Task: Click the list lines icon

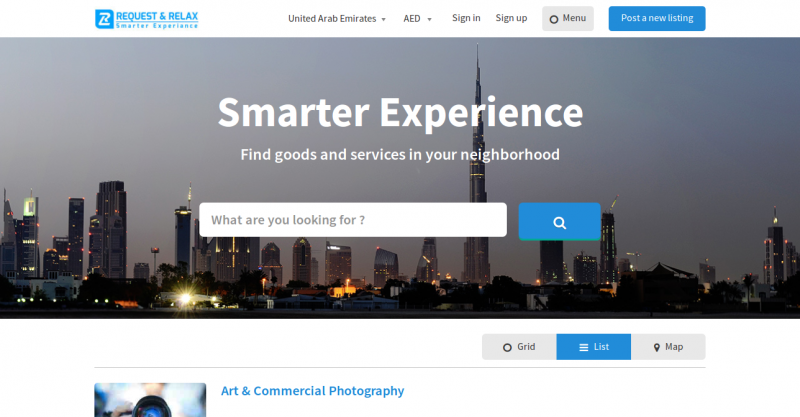Action: point(584,347)
